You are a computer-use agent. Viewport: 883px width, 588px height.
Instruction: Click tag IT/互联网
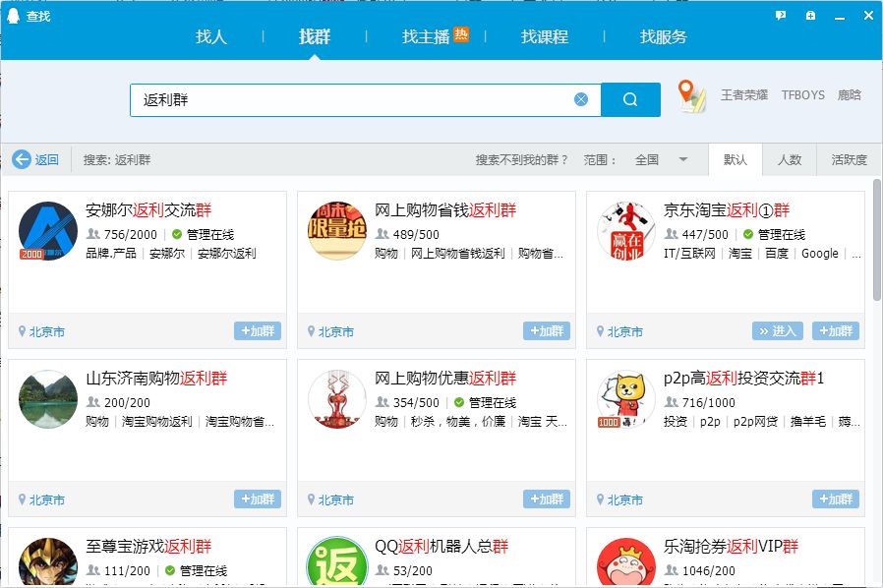(689, 254)
